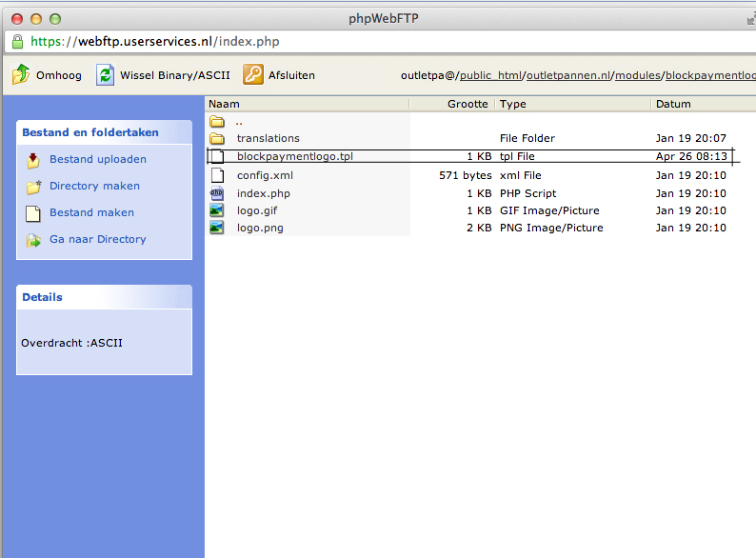Go up with the Omhoog button
Screen dimensions: 756x558
pos(47,75)
